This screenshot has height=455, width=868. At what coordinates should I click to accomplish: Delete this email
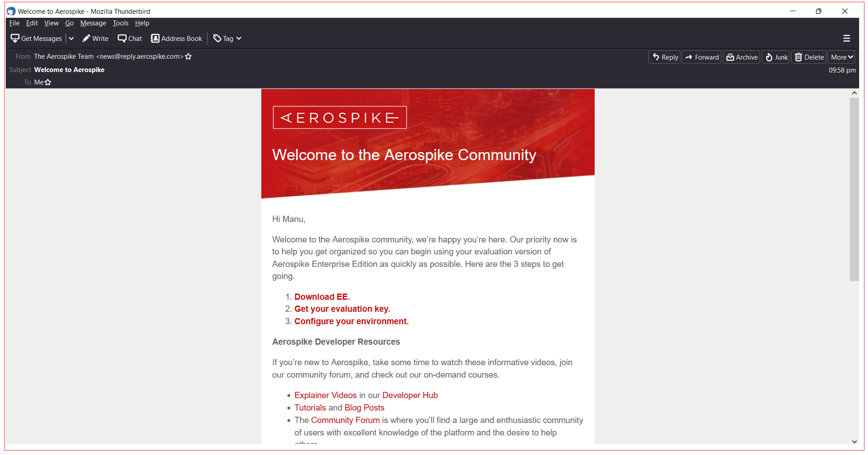(809, 57)
